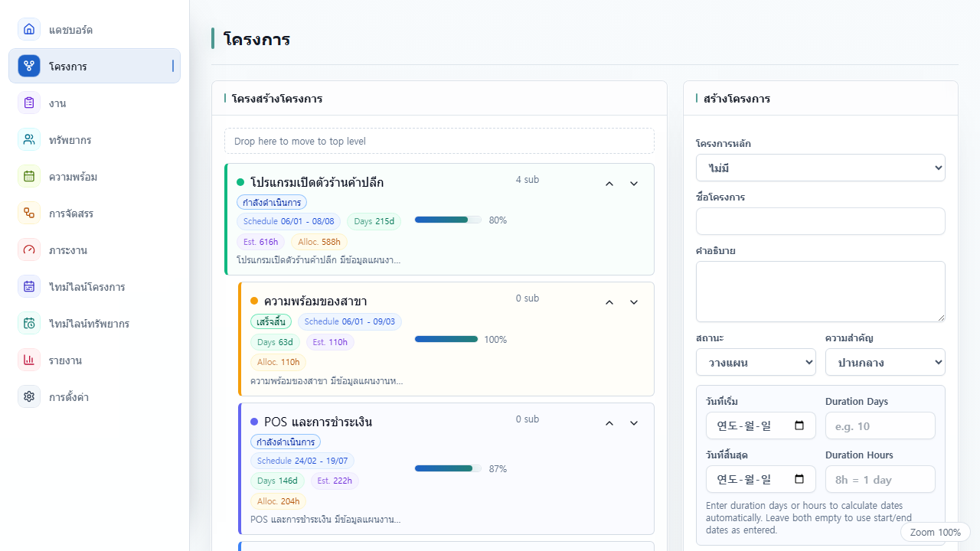The image size is (980, 551).
Task: Click the 80% progress bar
Action: pos(448,220)
